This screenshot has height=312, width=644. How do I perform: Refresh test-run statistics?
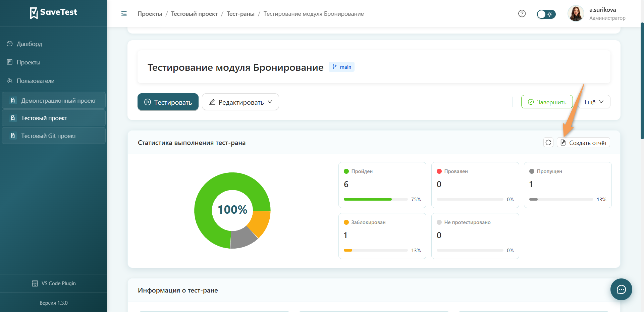[x=548, y=143]
